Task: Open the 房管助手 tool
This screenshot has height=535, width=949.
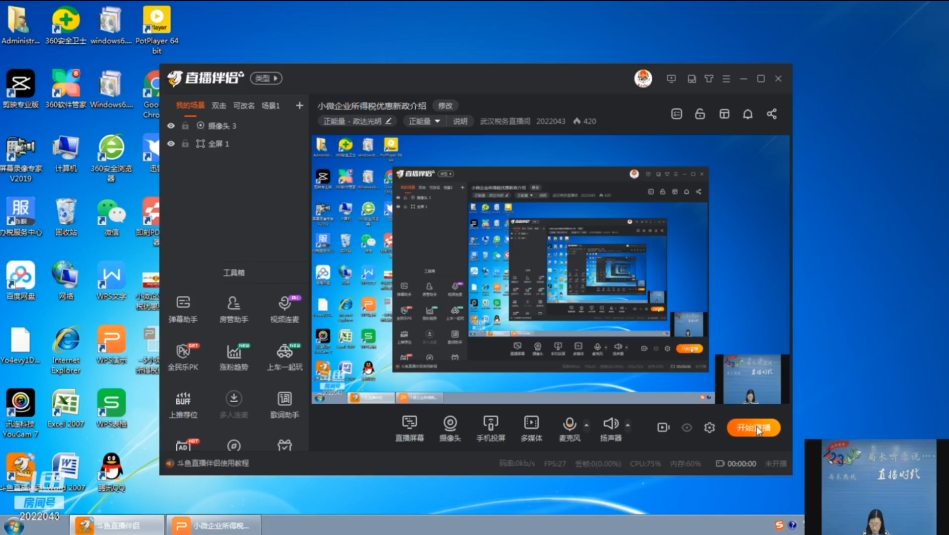Action: 234,308
